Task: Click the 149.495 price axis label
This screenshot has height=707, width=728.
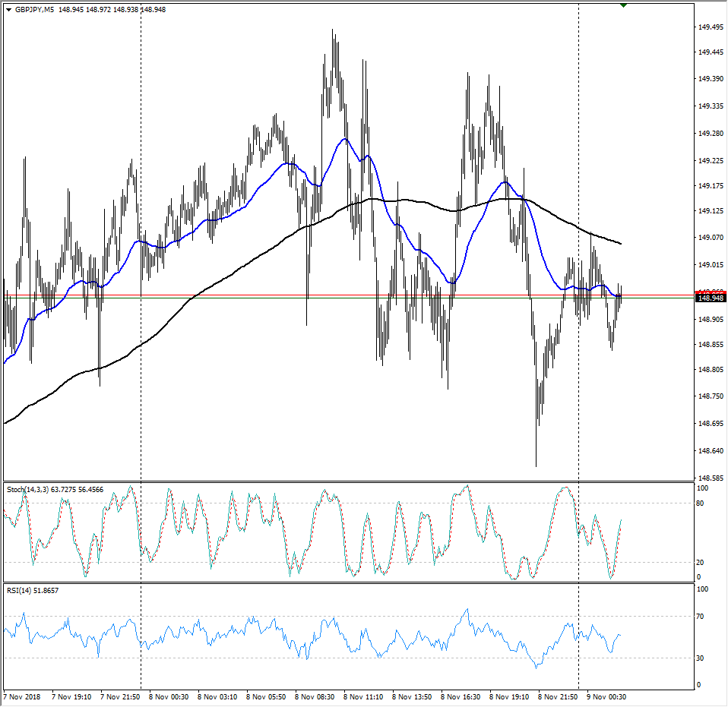Action: pyautogui.click(x=711, y=27)
